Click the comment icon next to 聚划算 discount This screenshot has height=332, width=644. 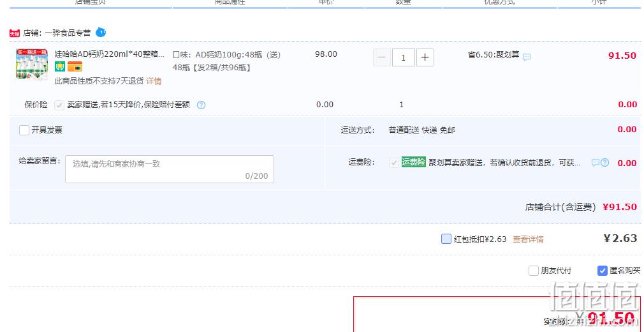[527, 57]
